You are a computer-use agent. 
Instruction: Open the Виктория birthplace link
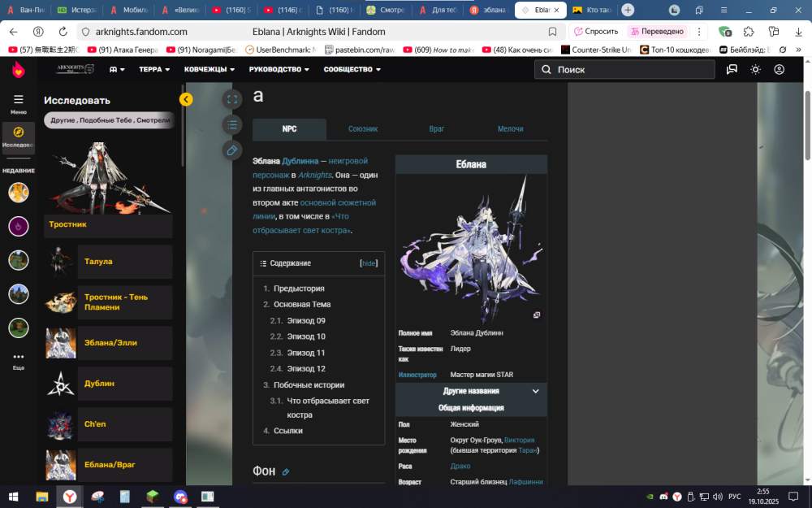[519, 440]
